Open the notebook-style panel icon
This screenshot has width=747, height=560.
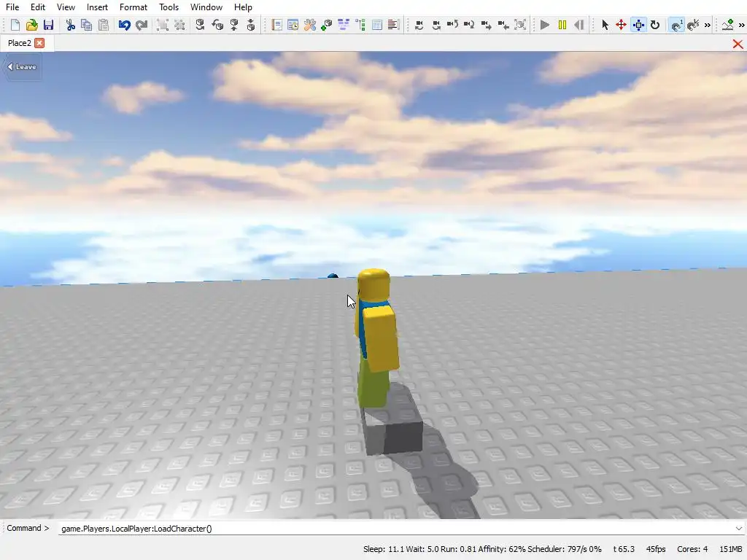pos(276,25)
